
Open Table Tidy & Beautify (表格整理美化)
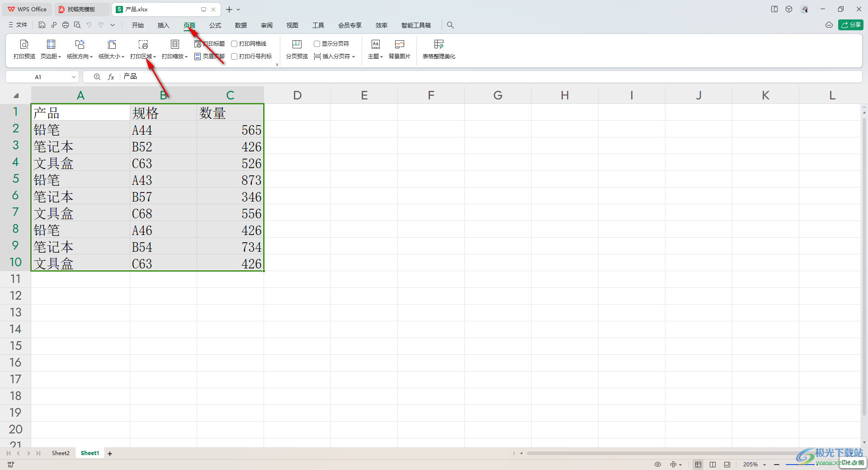tap(439, 49)
